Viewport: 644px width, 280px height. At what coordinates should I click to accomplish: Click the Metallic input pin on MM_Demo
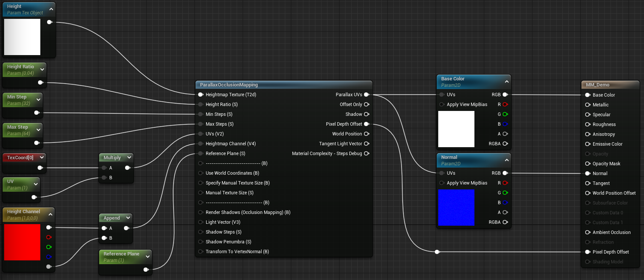coord(587,105)
